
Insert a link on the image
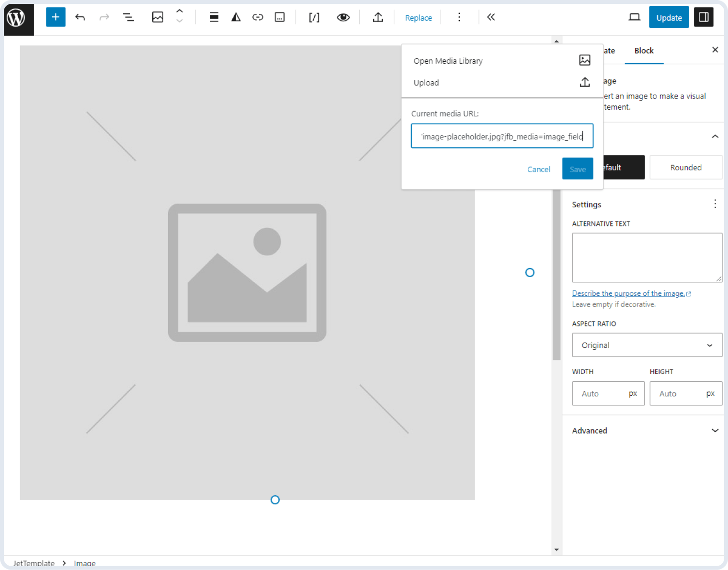click(258, 17)
